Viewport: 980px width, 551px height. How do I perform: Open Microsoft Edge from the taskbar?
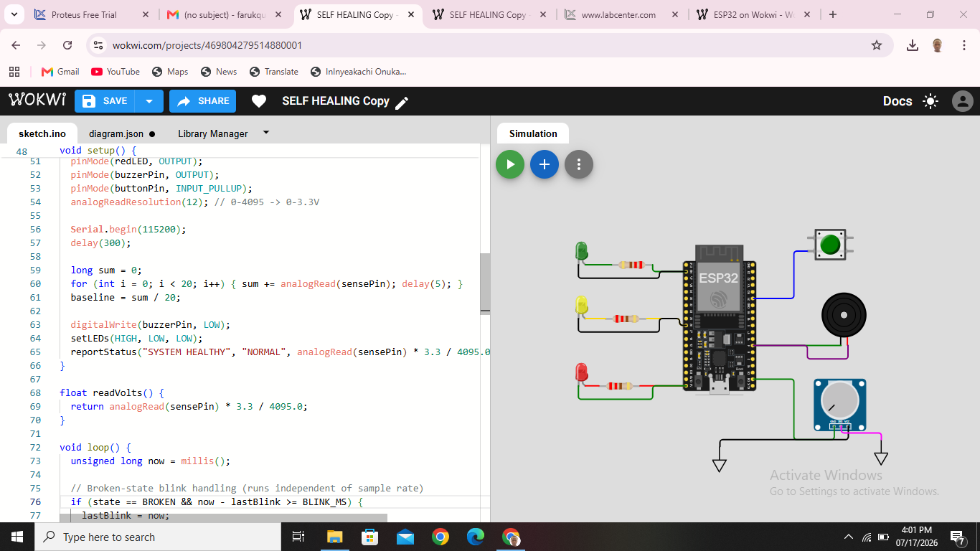[x=475, y=537]
